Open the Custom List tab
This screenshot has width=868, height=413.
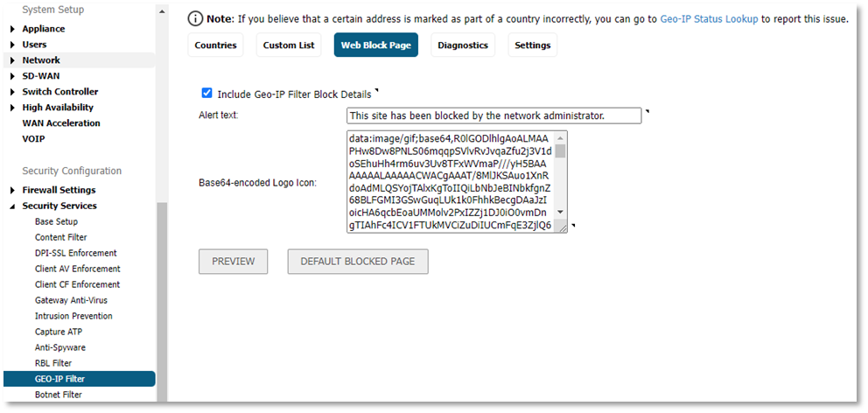[289, 45]
